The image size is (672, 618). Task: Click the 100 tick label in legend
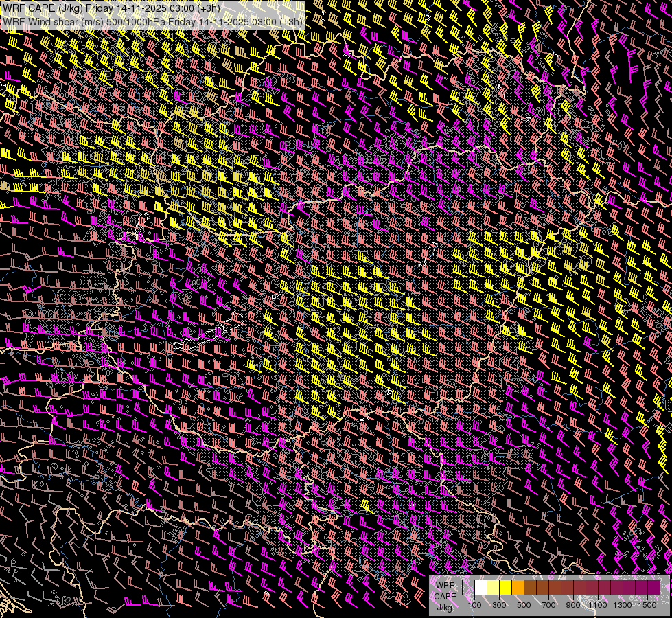tap(474, 605)
